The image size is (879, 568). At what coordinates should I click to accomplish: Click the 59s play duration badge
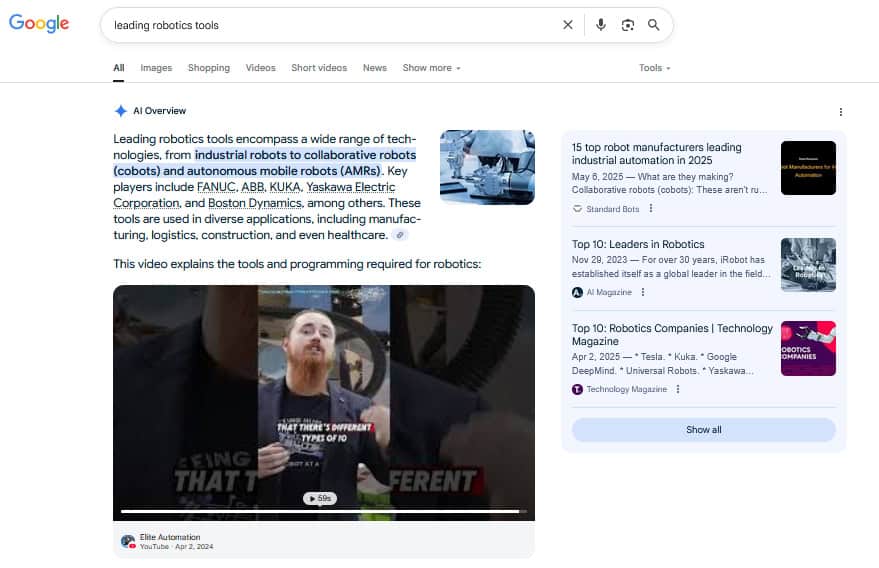(x=320, y=498)
